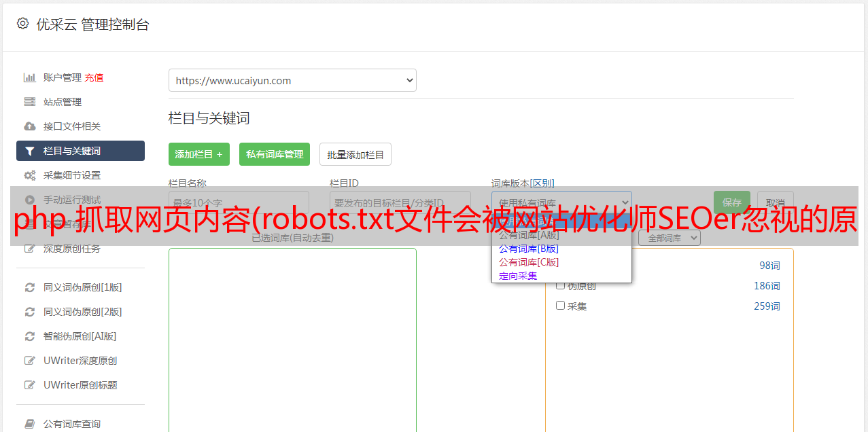This screenshot has height=432, width=868.
Task: Collapse the 词库版本 dropdown showing 使用私有词库
Action: (x=561, y=202)
